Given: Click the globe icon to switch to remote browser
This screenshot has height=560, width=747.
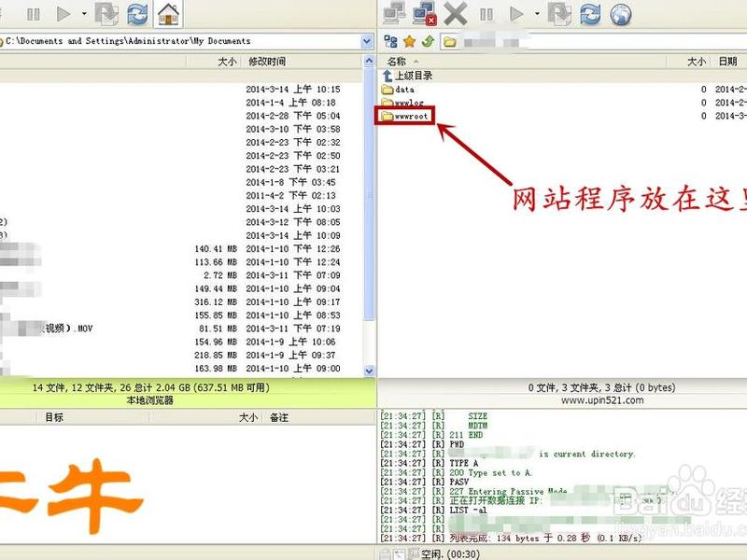Looking at the screenshot, I should 621,14.
